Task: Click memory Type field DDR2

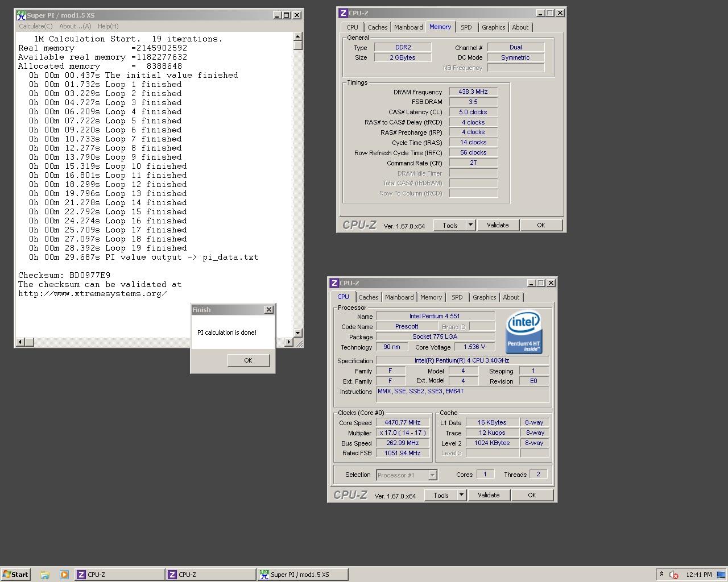Action: 403,47
